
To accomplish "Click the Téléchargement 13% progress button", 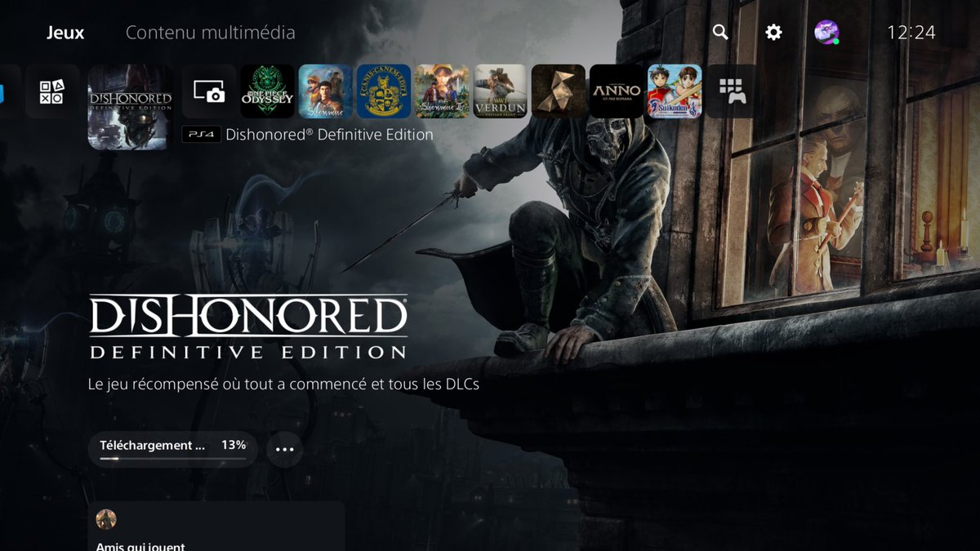I will 172,449.
